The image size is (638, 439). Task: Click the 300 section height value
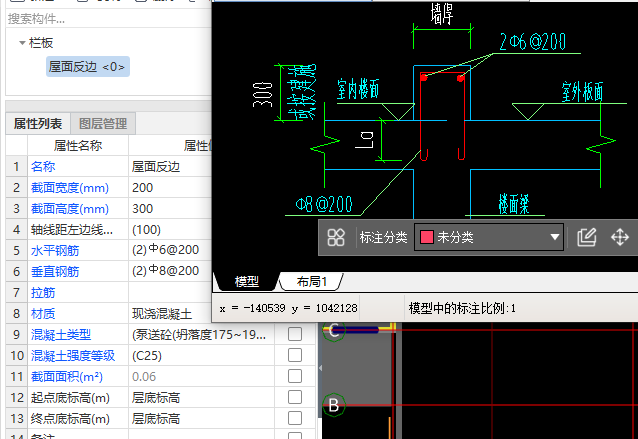coord(170,209)
